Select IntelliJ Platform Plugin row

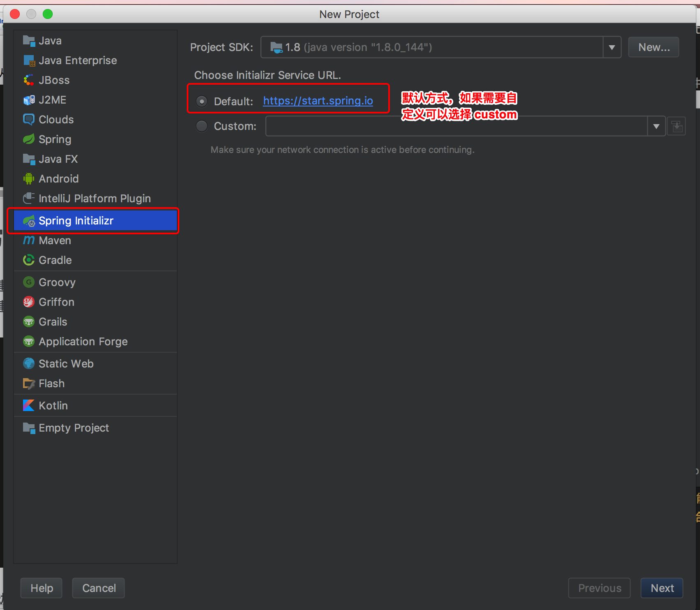coord(95,199)
